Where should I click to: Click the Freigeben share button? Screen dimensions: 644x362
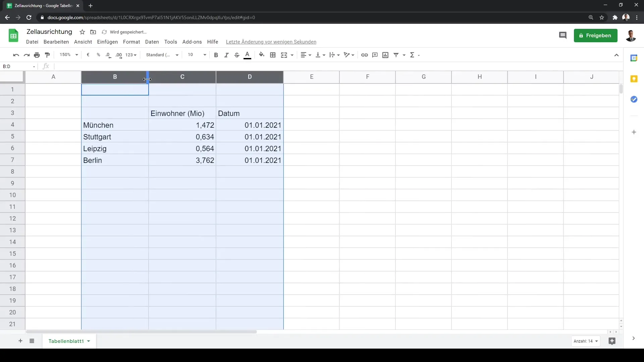[595, 36]
